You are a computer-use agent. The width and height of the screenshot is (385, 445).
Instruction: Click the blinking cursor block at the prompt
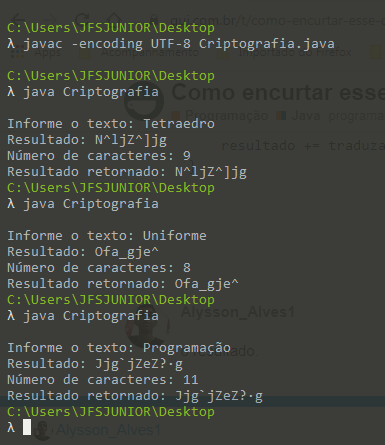click(x=27, y=427)
